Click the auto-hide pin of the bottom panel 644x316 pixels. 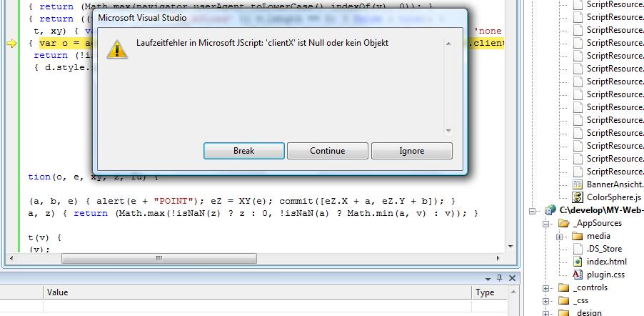tap(500, 277)
